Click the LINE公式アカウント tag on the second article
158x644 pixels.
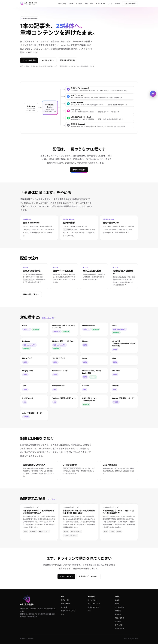coord(70,535)
